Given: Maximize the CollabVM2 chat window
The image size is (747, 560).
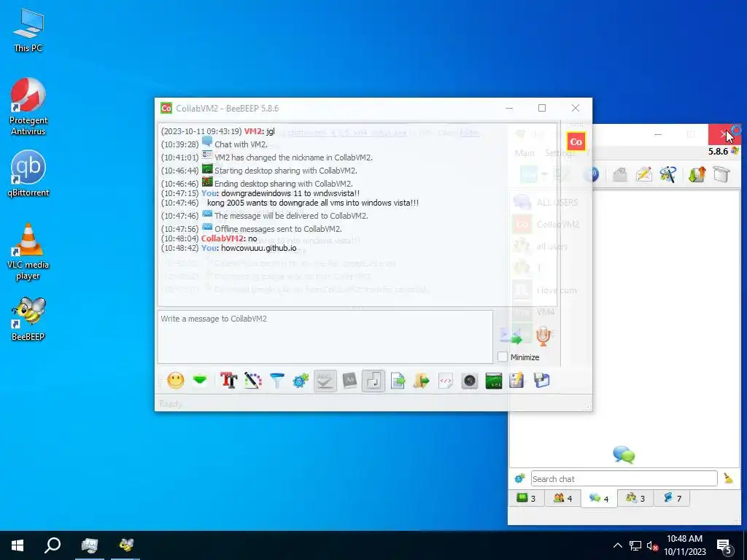Looking at the screenshot, I should [542, 108].
